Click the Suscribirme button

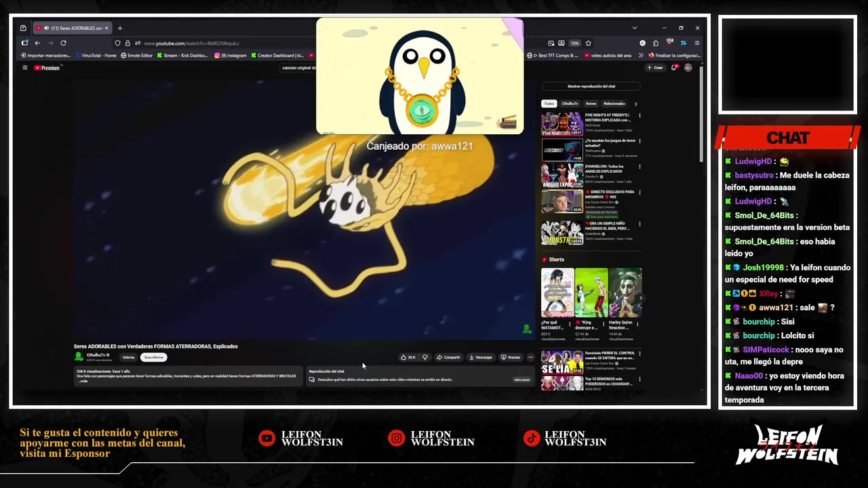click(x=154, y=357)
